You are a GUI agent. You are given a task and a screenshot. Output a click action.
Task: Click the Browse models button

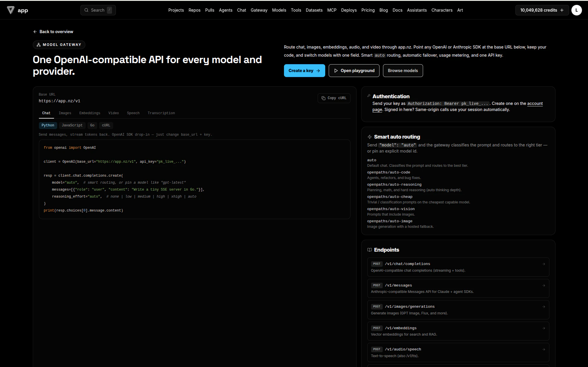click(403, 71)
